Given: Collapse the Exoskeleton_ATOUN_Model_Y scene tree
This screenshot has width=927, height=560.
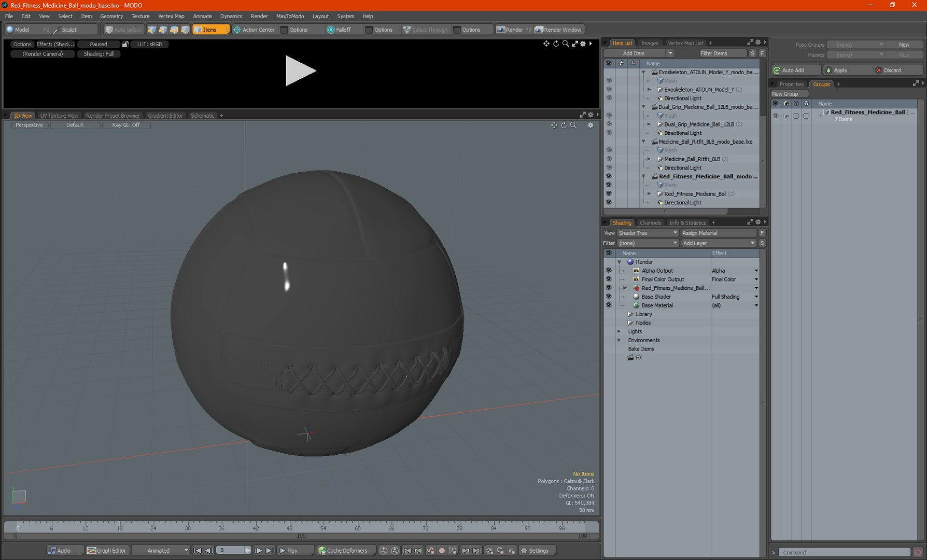Looking at the screenshot, I should [x=643, y=72].
